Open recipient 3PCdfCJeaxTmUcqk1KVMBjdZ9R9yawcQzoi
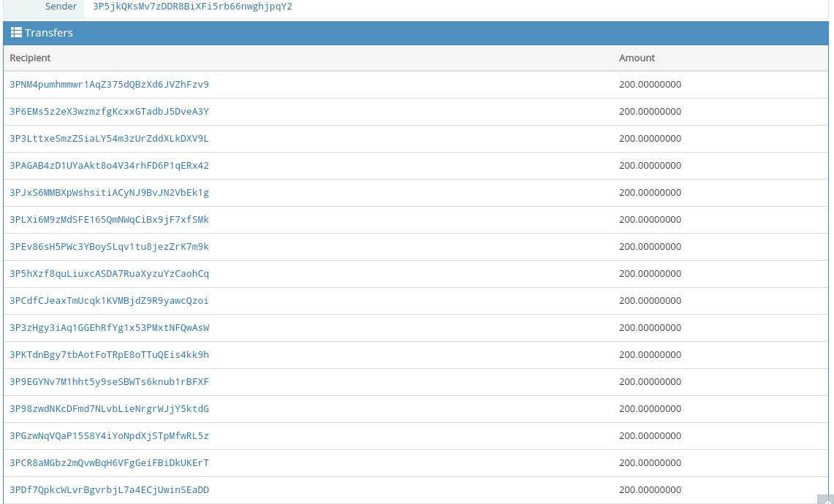 pos(109,300)
